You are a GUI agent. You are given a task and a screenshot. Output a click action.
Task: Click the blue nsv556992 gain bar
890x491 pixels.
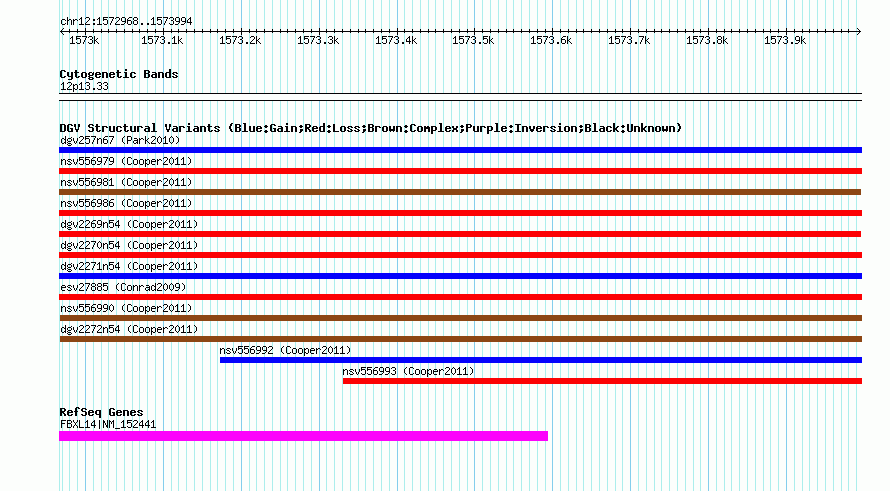pos(541,360)
